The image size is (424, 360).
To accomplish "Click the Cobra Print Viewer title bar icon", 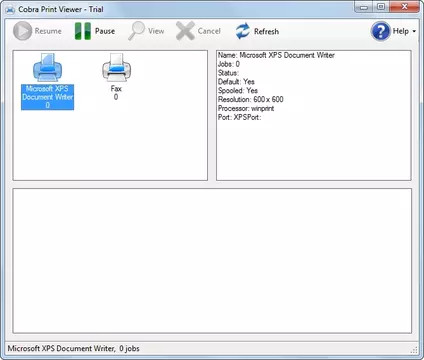I will 10,10.
